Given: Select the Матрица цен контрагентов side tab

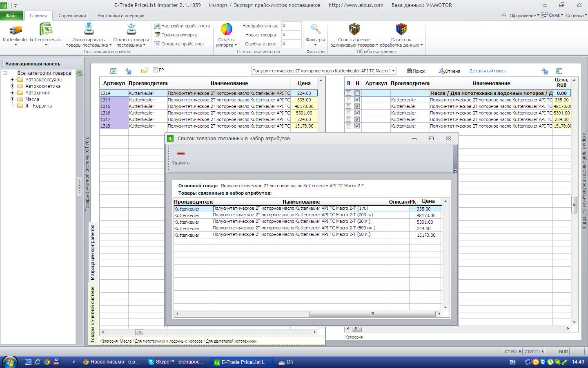Looking at the screenshot, I should 93,252.
